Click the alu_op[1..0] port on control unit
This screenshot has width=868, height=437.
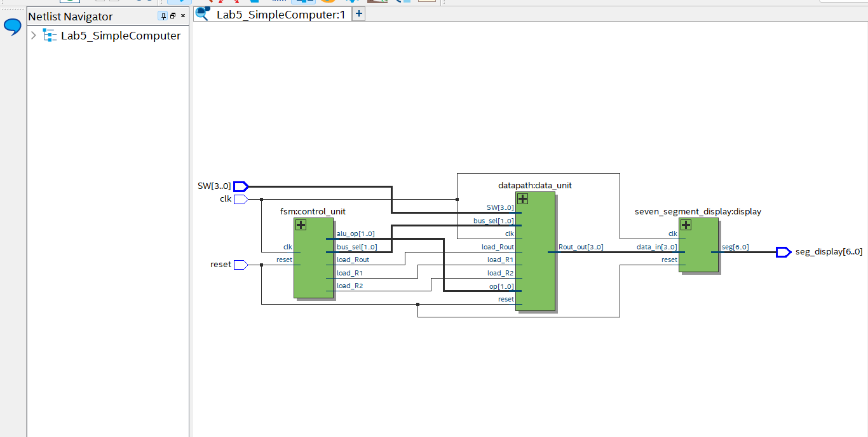[355, 234]
